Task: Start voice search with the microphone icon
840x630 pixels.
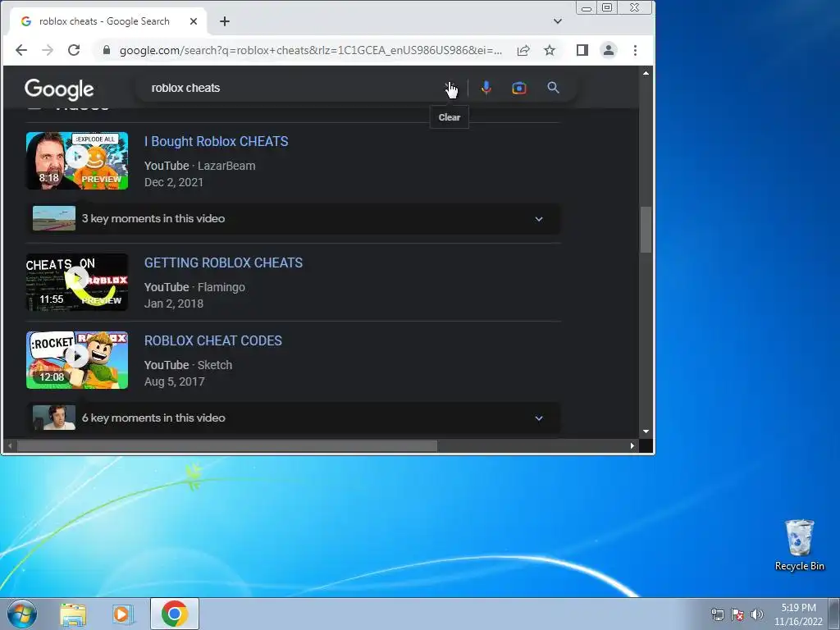Action: coord(486,88)
